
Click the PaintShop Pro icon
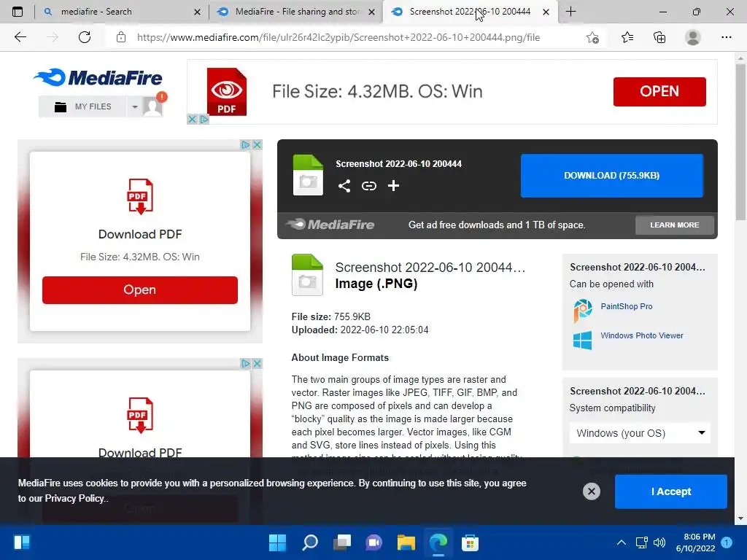pos(583,310)
